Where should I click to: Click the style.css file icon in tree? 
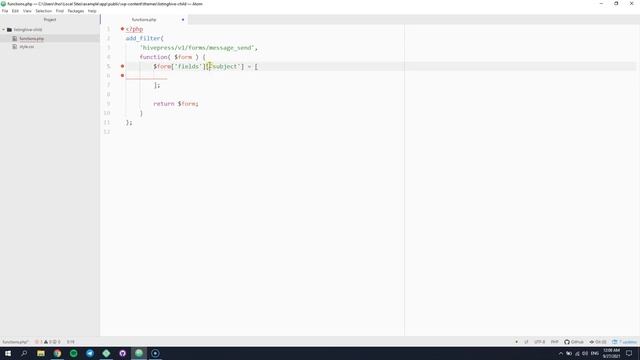15,47
